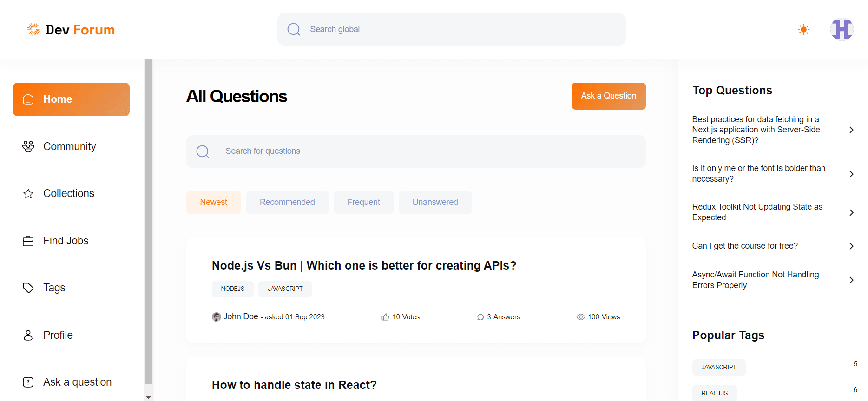Open the Find Jobs briefcase icon
Viewport: 868px width, 401px height.
(28, 241)
